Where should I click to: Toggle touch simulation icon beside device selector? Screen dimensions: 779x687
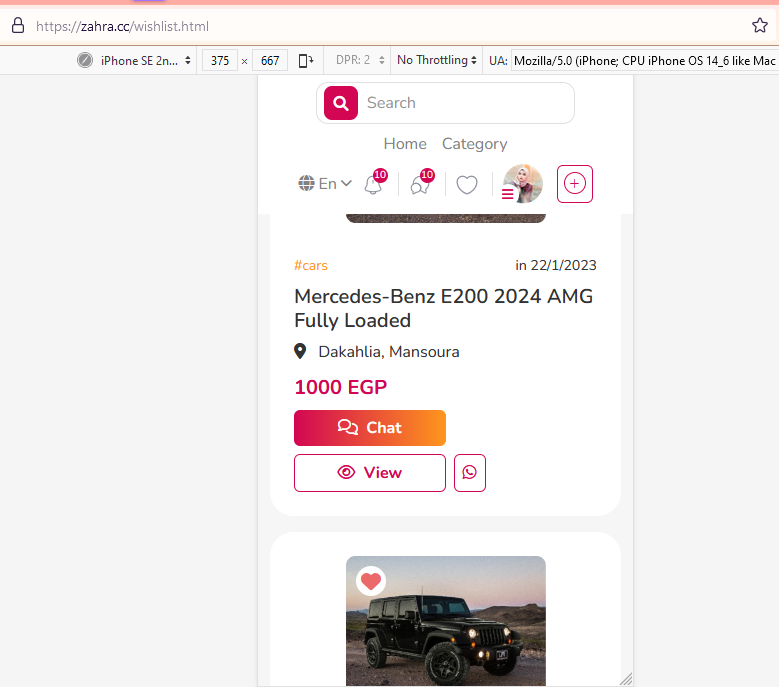(85, 60)
